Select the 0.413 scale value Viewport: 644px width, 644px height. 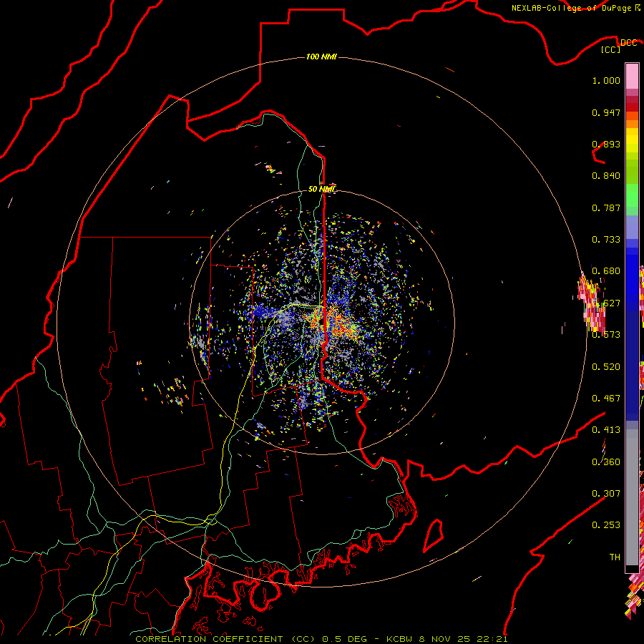[606, 430]
